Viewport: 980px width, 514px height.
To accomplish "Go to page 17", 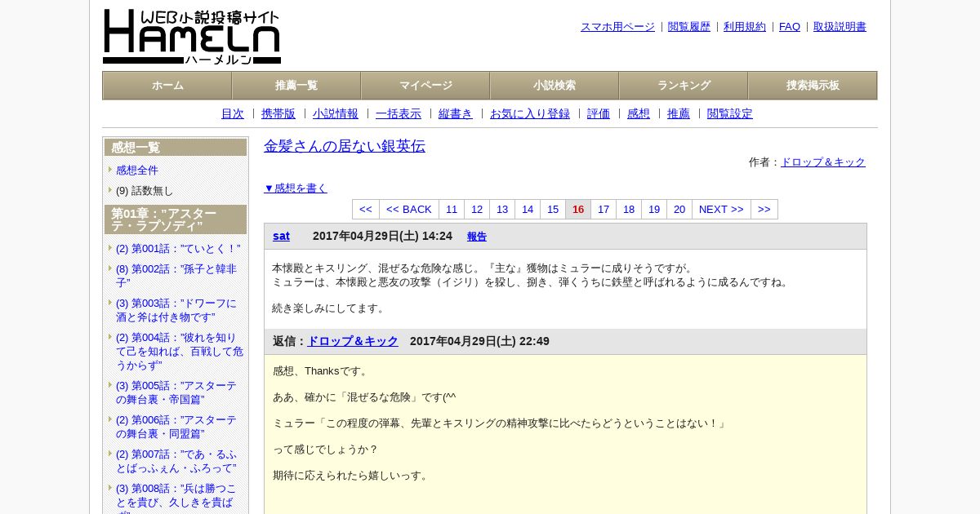I will pos(604,210).
